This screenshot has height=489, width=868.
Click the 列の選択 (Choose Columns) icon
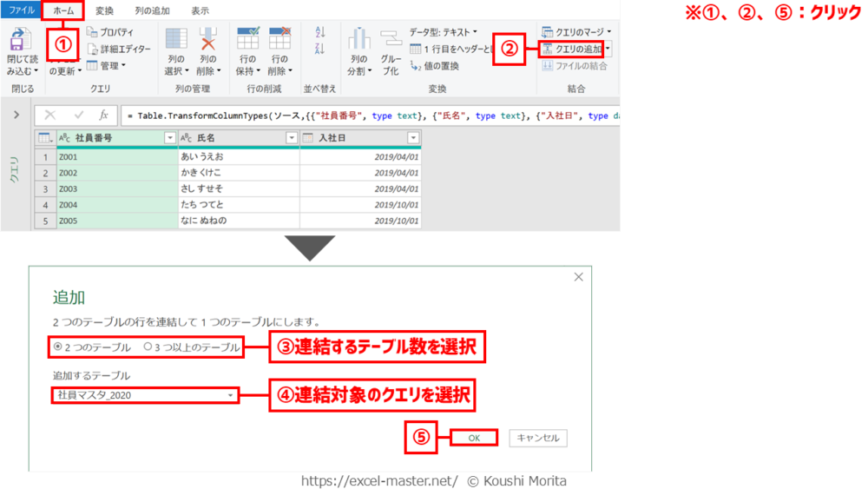point(176,41)
